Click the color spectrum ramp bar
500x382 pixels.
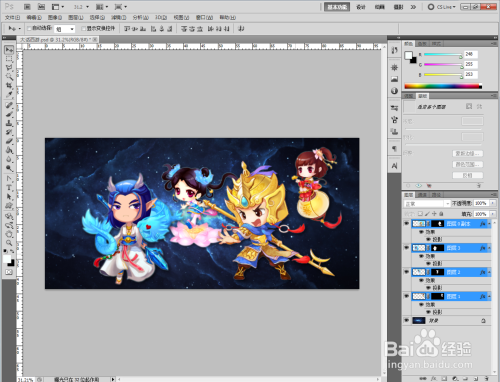tap(443, 86)
